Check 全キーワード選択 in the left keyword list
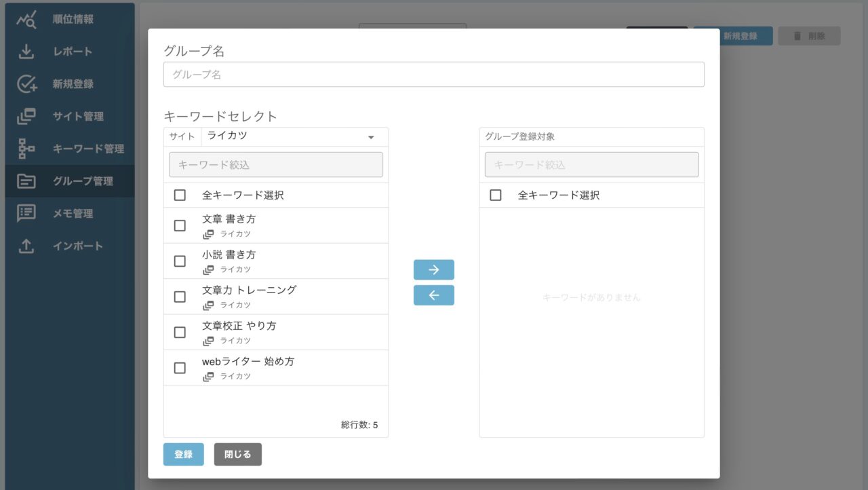The height and width of the screenshot is (490, 868). click(x=180, y=195)
